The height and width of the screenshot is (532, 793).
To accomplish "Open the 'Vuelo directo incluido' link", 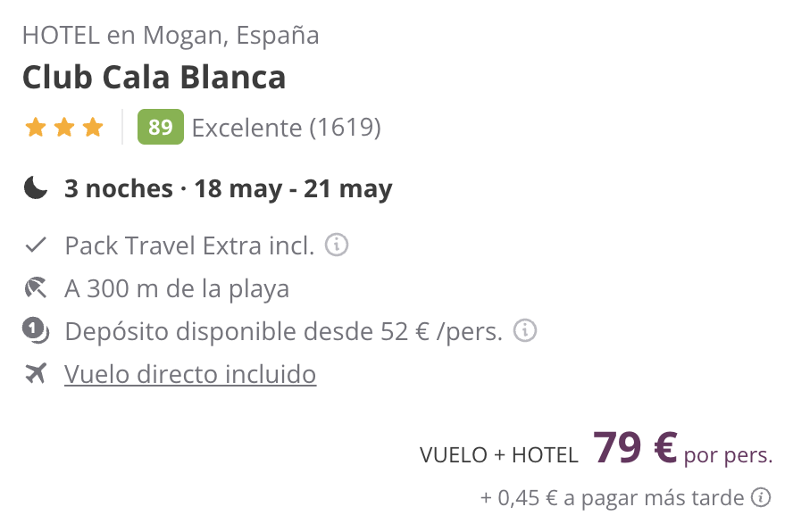I will pyautogui.click(x=190, y=374).
